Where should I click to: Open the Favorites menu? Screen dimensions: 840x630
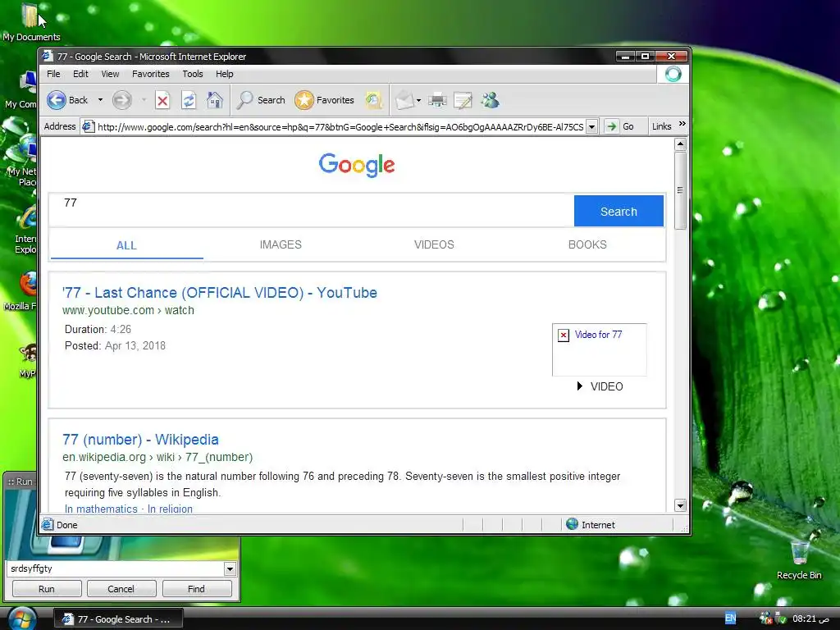pos(151,74)
